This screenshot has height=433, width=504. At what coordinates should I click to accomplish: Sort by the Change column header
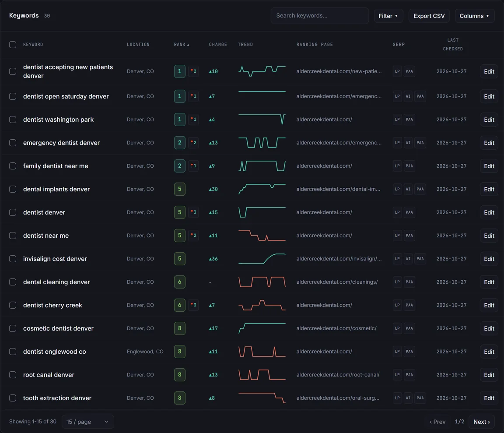coord(218,44)
